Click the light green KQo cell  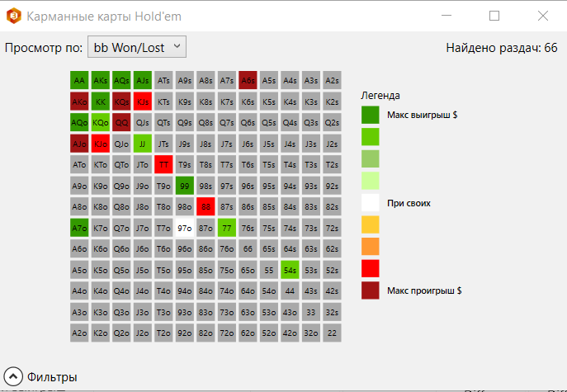click(100, 123)
